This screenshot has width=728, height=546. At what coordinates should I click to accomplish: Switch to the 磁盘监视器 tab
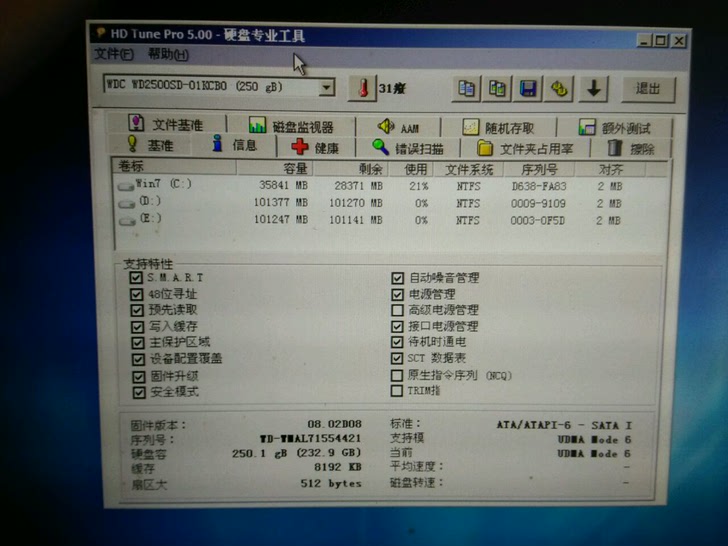click(x=291, y=125)
